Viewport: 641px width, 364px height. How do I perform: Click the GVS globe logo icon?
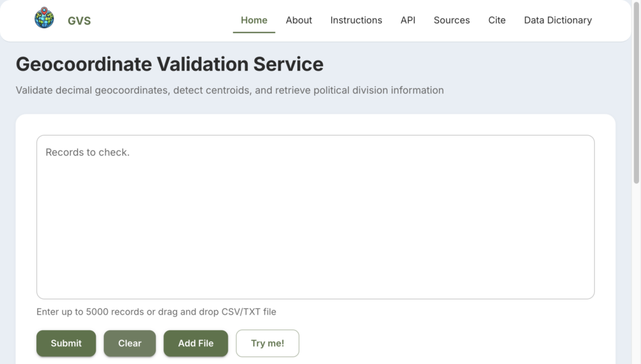pyautogui.click(x=44, y=18)
